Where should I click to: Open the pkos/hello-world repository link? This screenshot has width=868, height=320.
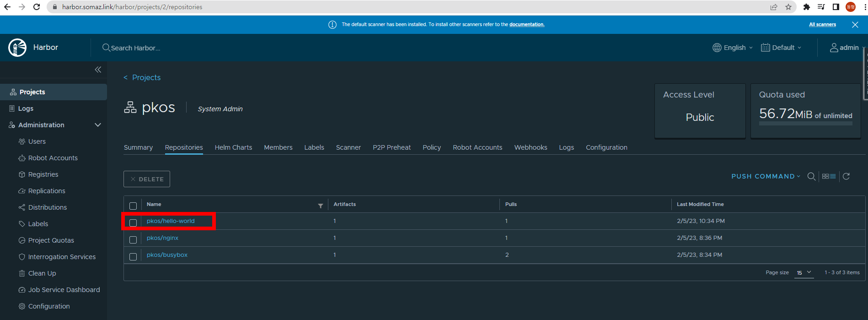click(x=171, y=221)
